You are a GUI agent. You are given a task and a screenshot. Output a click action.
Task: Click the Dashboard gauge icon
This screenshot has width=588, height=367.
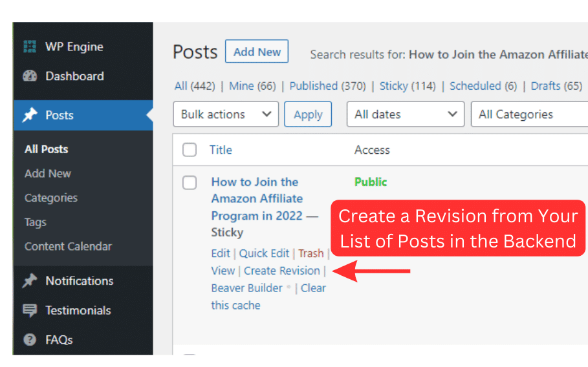click(30, 76)
